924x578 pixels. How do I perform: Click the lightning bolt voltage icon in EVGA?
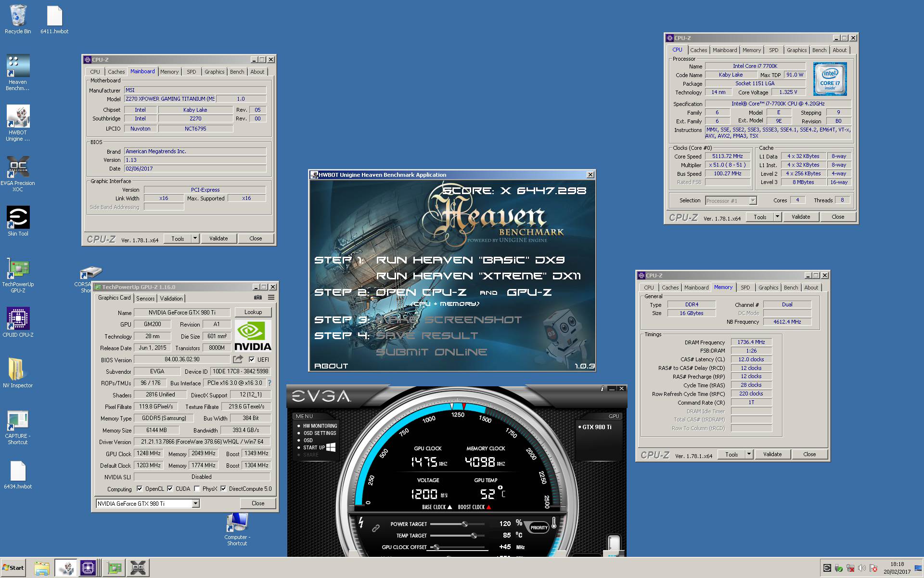[360, 522]
